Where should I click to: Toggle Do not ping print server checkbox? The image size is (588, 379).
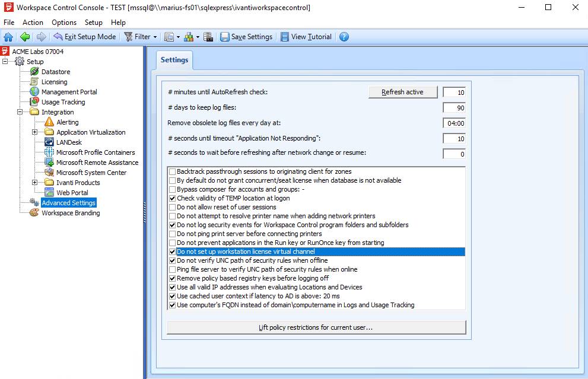[173, 234]
